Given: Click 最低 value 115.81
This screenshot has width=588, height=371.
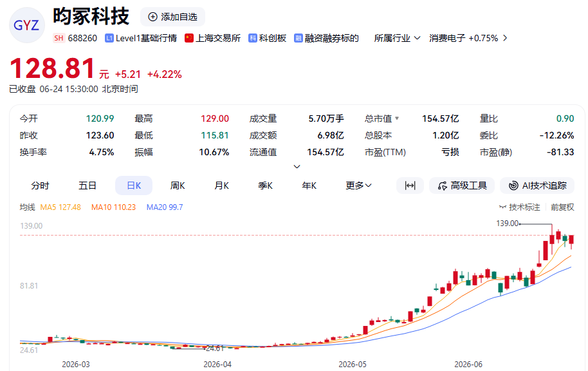Looking at the screenshot, I should [x=215, y=135].
